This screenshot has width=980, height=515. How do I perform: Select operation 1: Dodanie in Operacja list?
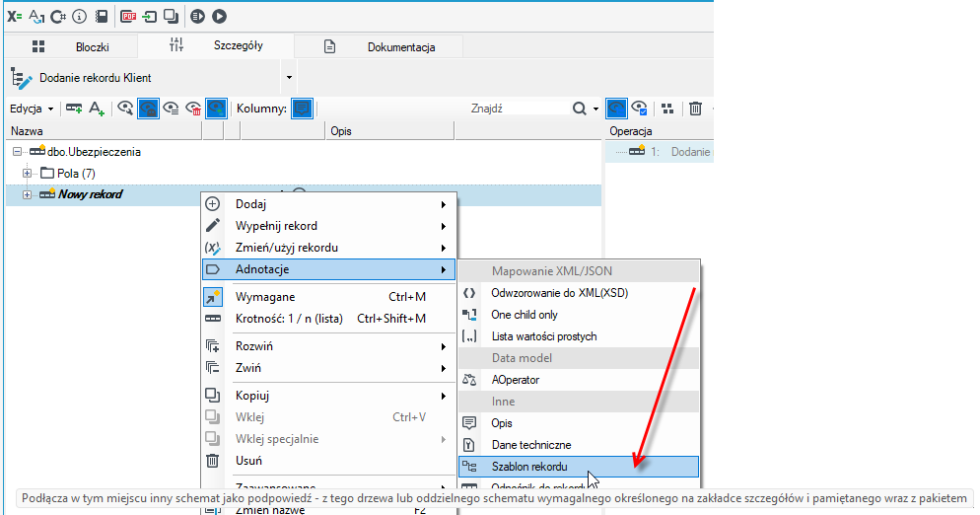[x=660, y=152]
